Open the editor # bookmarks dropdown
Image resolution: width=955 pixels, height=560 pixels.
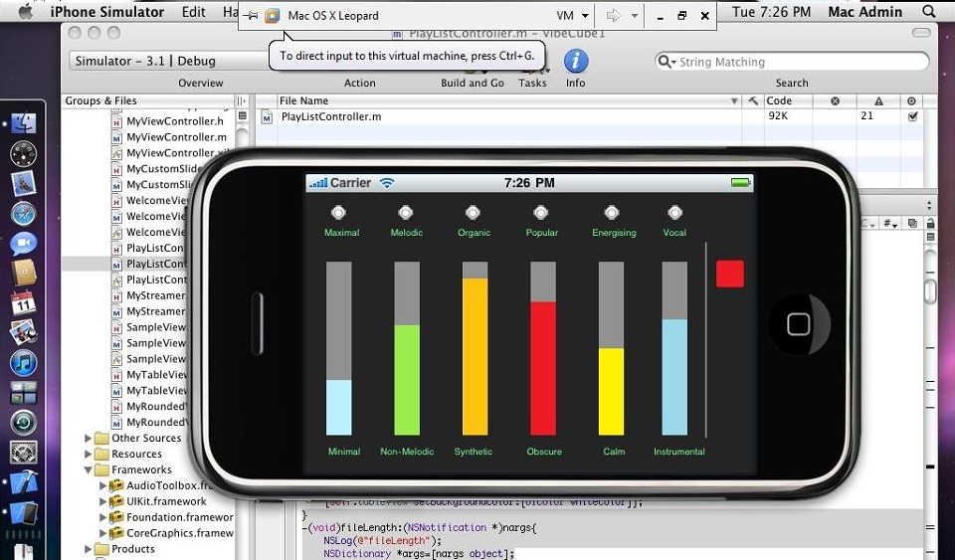pyautogui.click(x=890, y=224)
